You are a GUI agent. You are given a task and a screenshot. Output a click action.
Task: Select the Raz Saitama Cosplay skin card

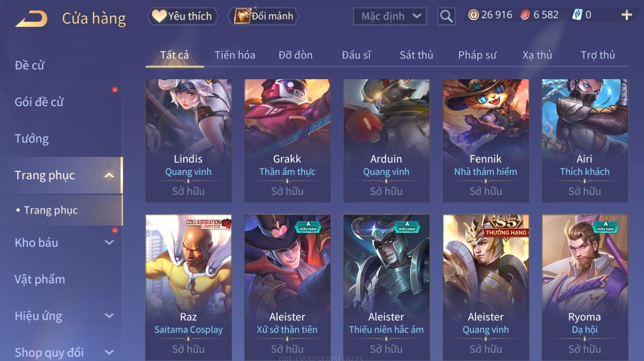188,287
